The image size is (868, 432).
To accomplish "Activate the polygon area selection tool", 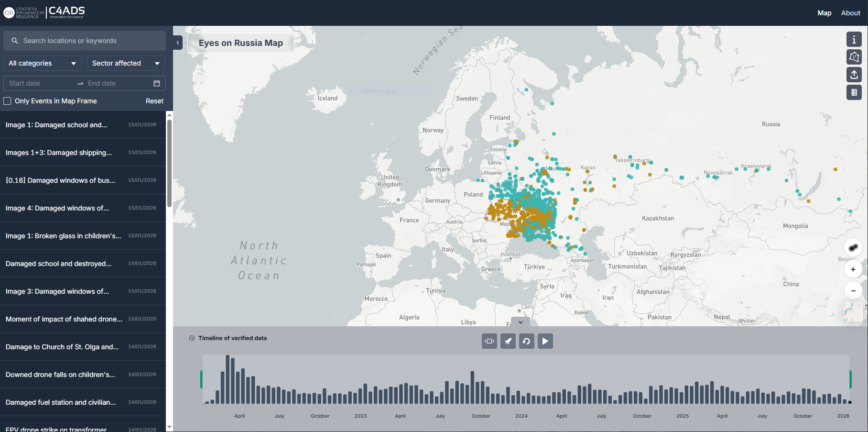I will tap(854, 57).
